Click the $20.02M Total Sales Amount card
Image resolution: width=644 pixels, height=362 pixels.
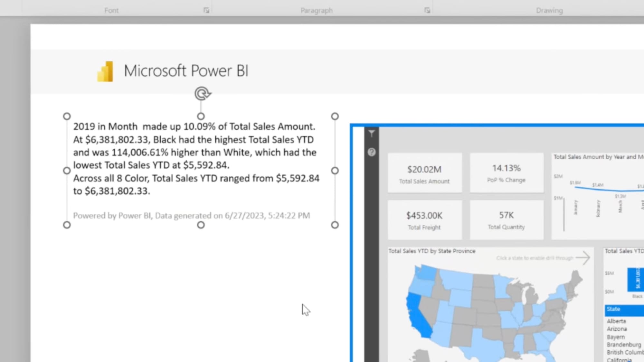click(425, 173)
